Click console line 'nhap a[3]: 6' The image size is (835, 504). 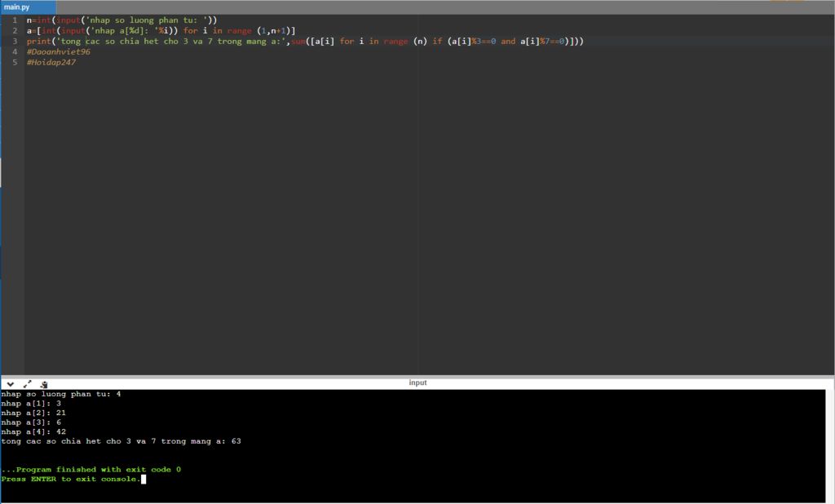tap(31, 422)
